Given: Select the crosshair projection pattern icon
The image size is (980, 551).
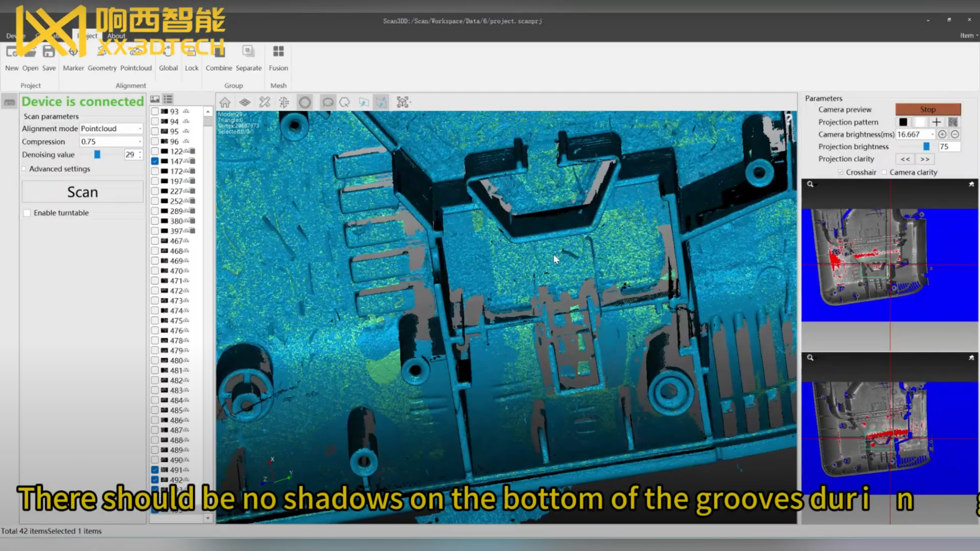Looking at the screenshot, I should click(936, 122).
